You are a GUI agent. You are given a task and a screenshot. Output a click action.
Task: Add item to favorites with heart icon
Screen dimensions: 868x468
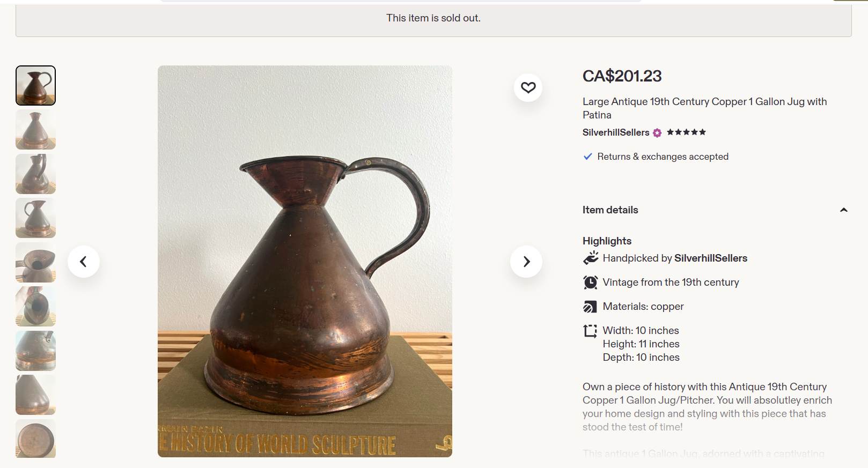pos(528,87)
